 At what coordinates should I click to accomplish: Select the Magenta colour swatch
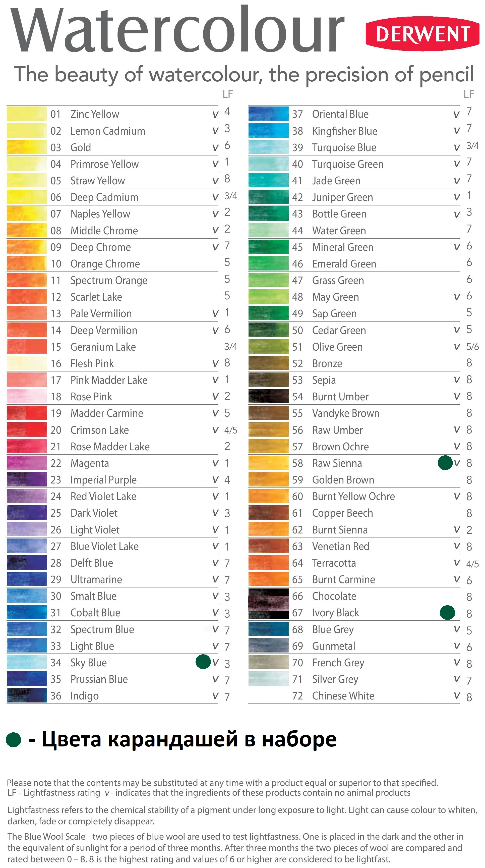[x=27, y=463]
